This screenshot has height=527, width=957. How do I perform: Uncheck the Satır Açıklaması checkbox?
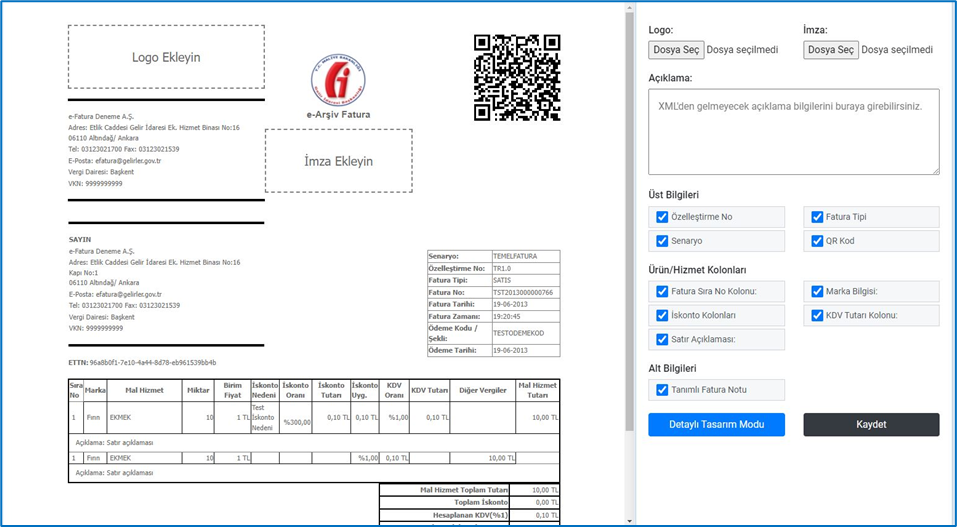662,340
